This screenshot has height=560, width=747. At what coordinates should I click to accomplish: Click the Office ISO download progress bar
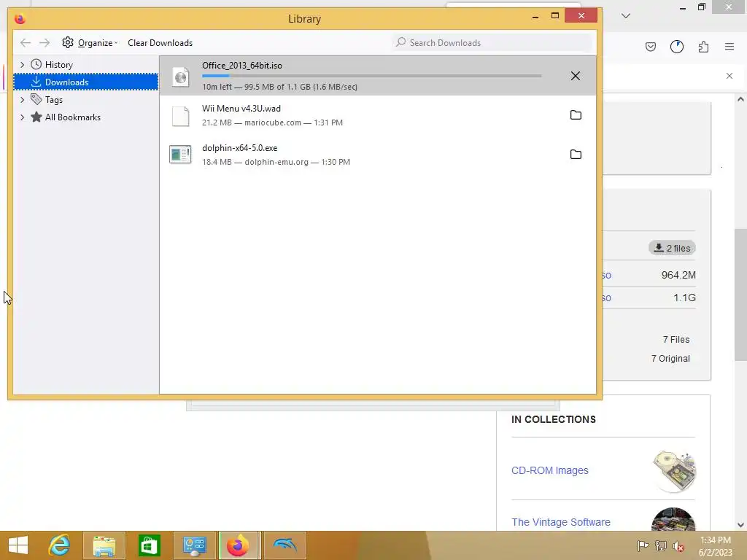(x=371, y=76)
